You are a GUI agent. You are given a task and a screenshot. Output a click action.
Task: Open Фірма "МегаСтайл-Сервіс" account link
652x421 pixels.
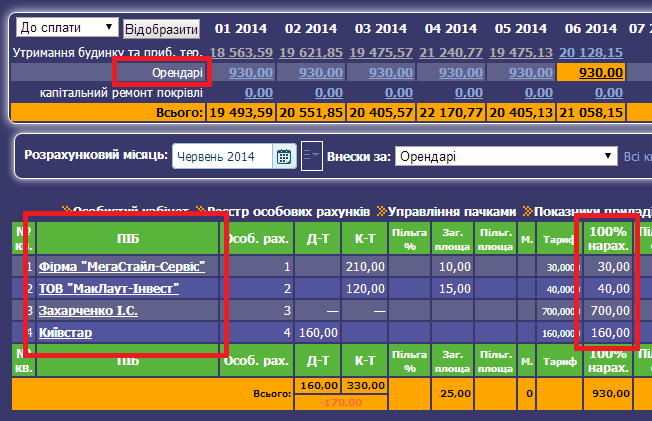pyautogui.click(x=121, y=267)
